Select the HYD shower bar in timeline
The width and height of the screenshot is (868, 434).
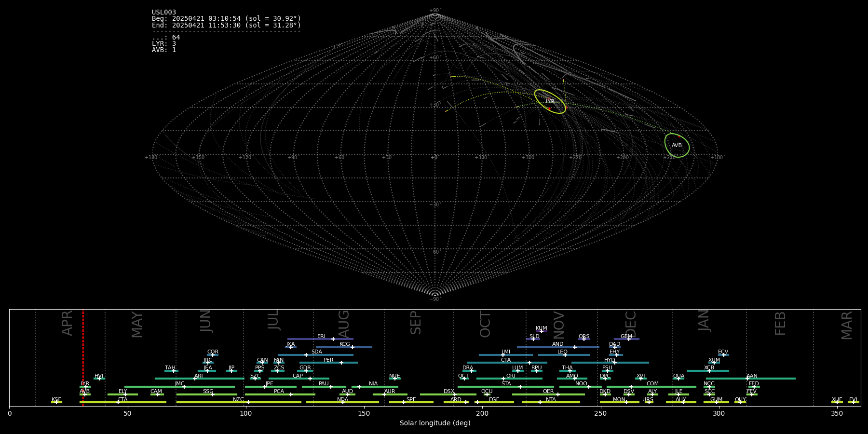[610, 363]
